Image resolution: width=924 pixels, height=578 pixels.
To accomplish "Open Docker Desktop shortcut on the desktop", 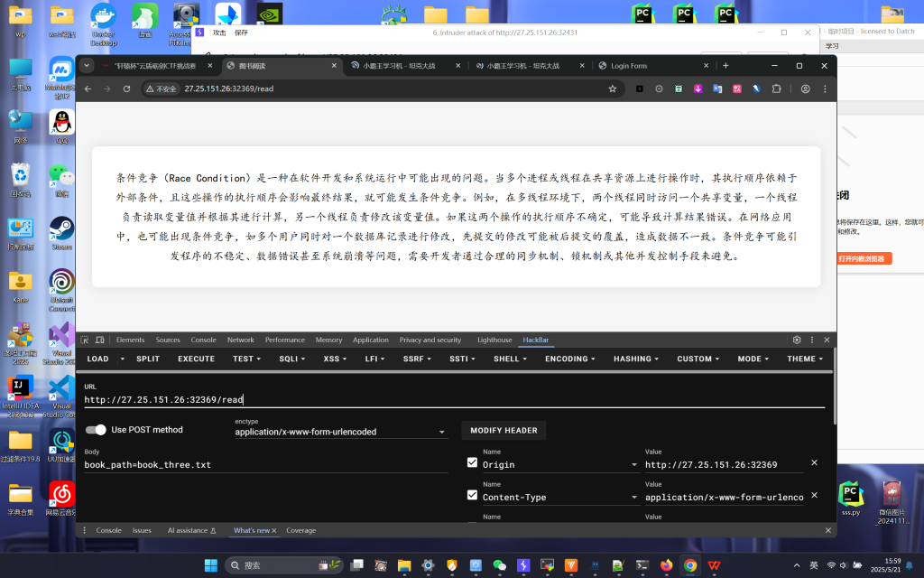I will pyautogui.click(x=104, y=24).
